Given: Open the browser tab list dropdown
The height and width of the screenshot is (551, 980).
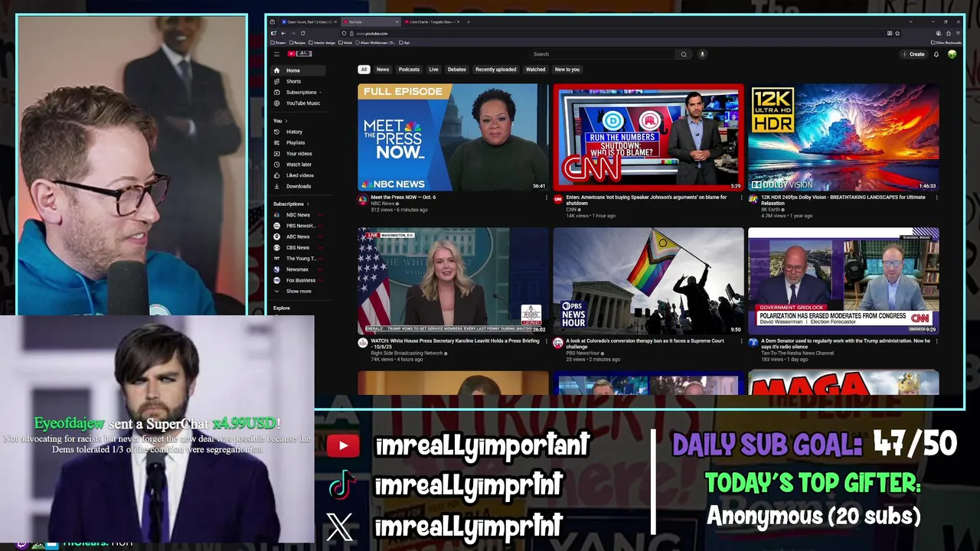Looking at the screenshot, I should pyautogui.click(x=910, y=21).
